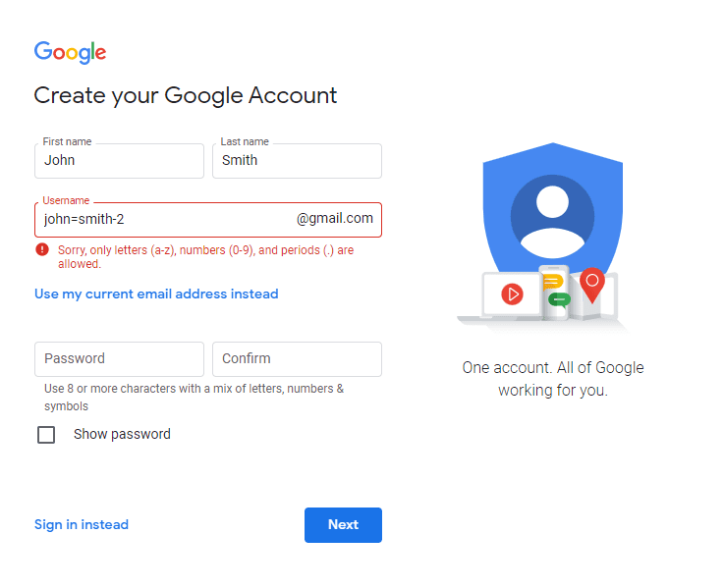The image size is (724, 588).
Task: Click the Show password label
Action: [122, 434]
